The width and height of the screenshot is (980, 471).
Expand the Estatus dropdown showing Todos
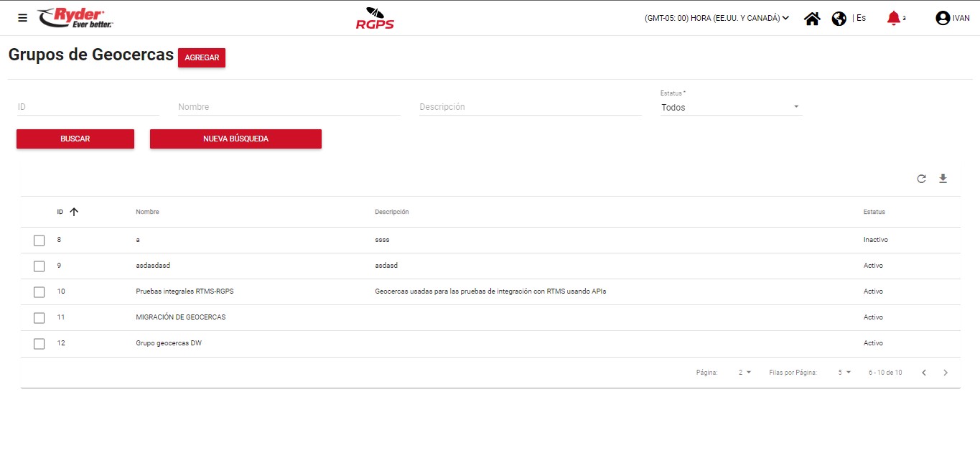(x=730, y=108)
